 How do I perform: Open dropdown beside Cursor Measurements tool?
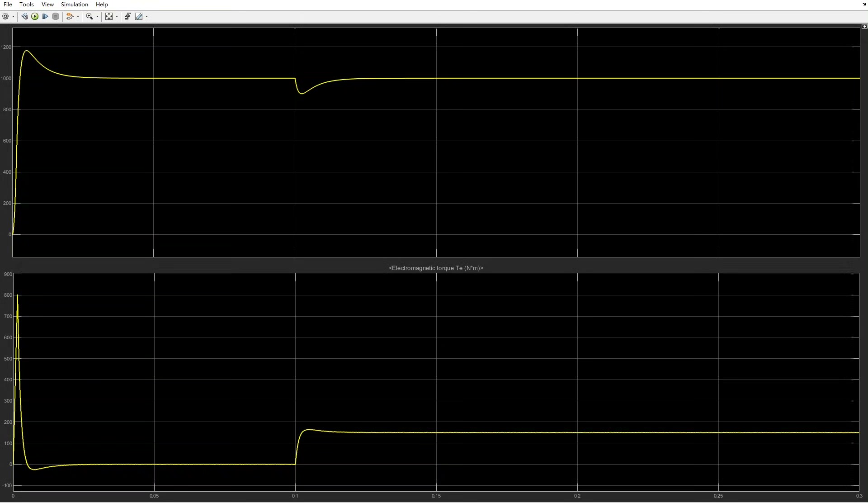[146, 17]
